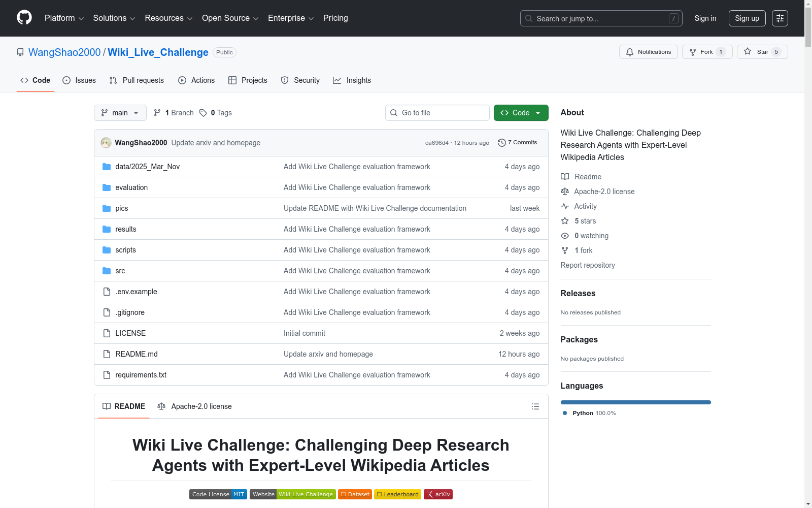Switch to the Issues tab

[x=79, y=80]
